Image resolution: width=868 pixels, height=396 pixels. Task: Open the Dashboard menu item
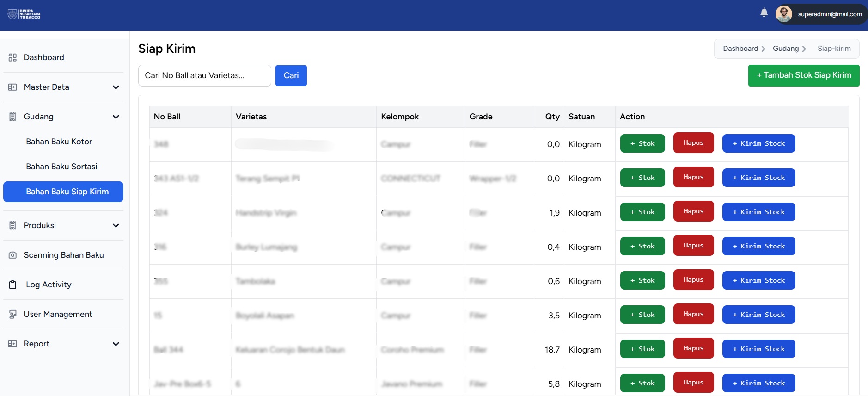[63, 57]
